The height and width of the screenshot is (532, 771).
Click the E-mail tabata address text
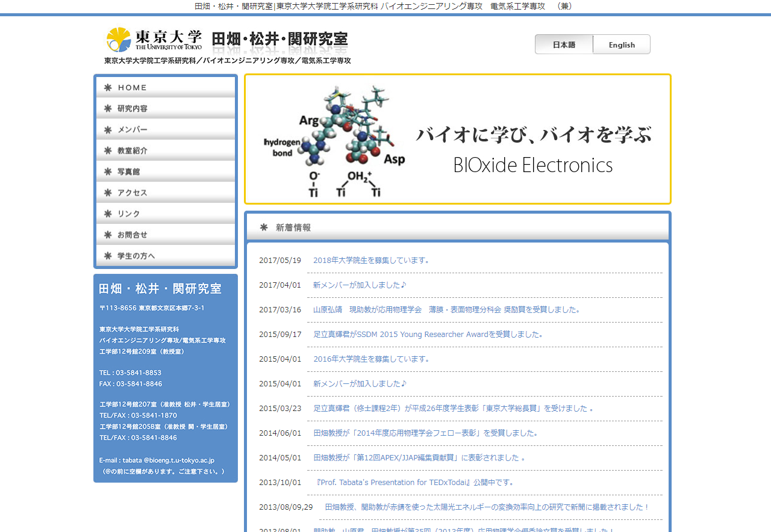pos(157,460)
